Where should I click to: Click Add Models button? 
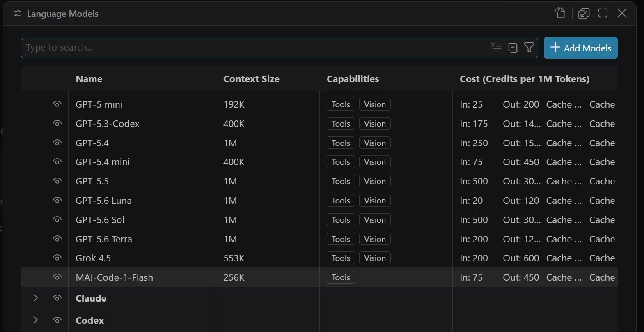(x=580, y=48)
